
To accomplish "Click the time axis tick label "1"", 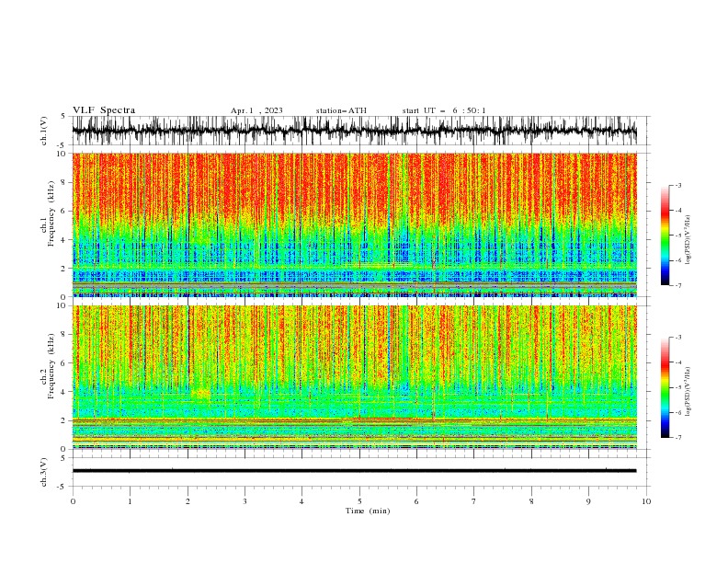I will [130, 501].
